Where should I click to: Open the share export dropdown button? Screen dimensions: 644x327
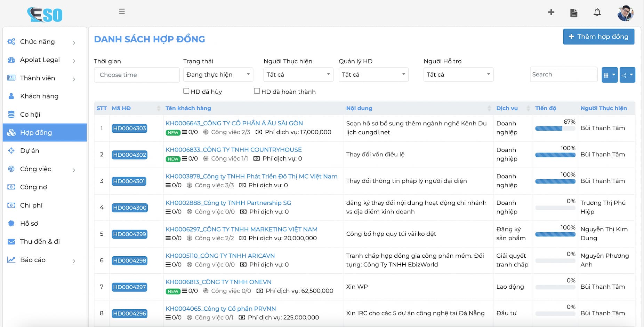(627, 75)
